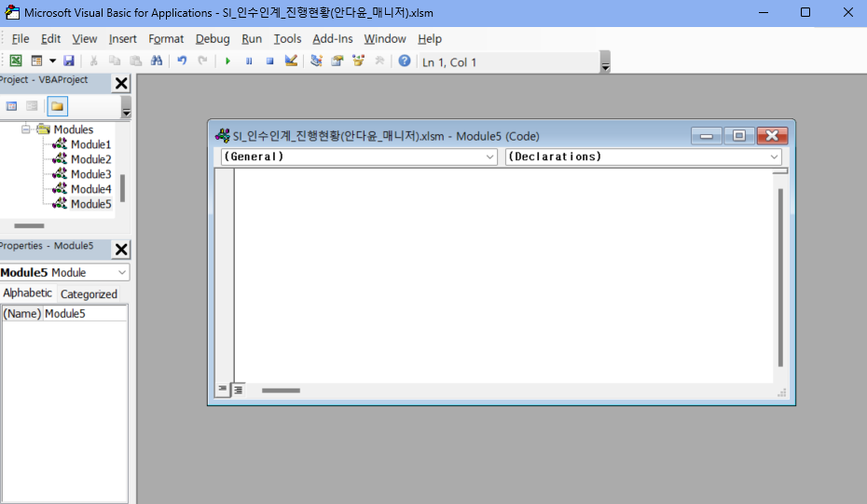Open the Object Browser toolbar icon
This screenshot has width=867, height=504.
tap(358, 61)
